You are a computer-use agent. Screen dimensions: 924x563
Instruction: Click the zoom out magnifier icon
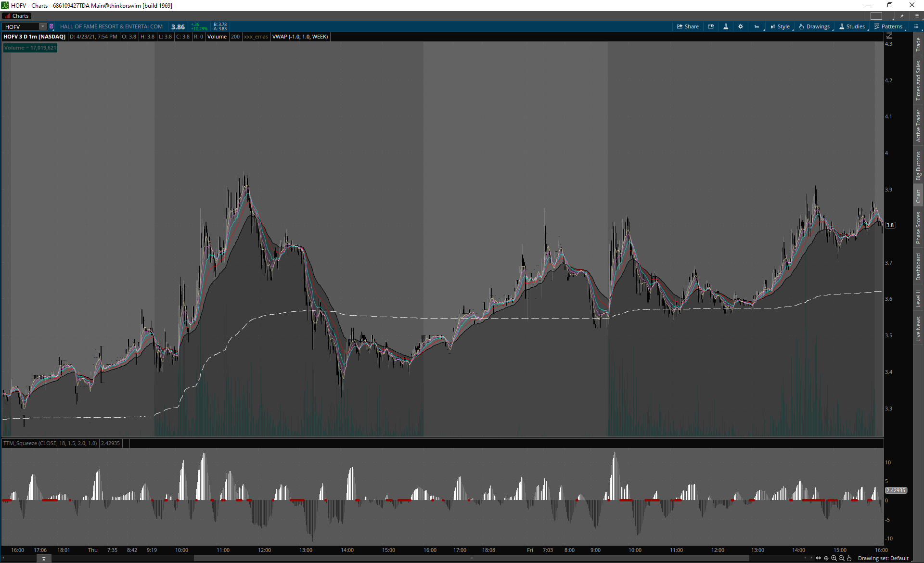(x=842, y=558)
